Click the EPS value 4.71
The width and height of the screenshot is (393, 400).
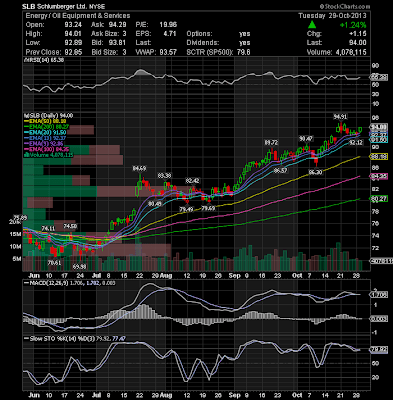click(170, 34)
